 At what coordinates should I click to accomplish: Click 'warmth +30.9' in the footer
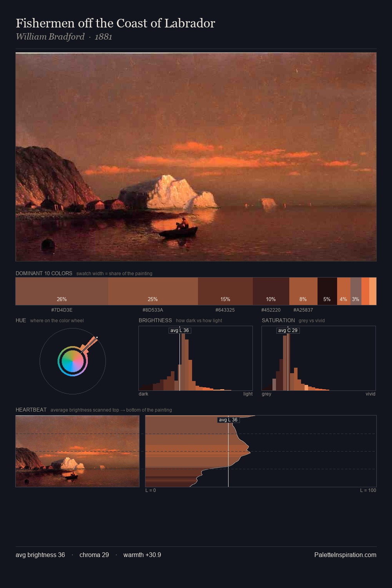tap(142, 555)
